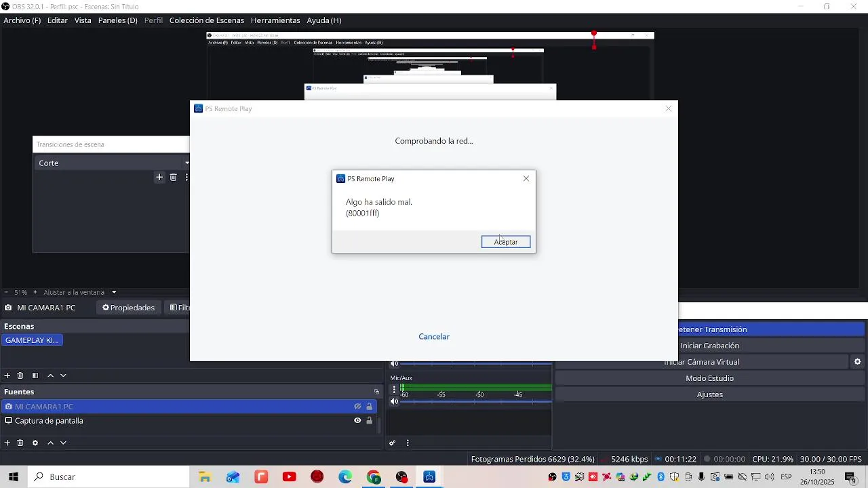The width and height of the screenshot is (868, 488).
Task: Click Detener Transmisión button
Action: click(x=773, y=329)
